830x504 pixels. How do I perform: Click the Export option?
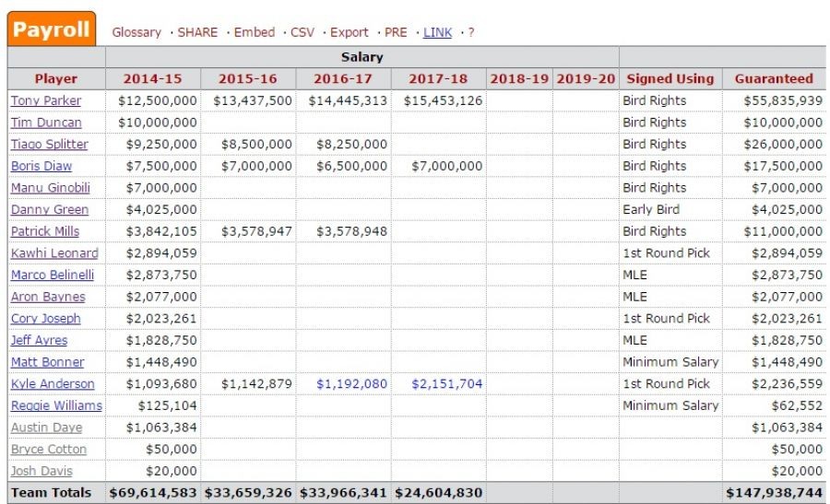tap(349, 32)
